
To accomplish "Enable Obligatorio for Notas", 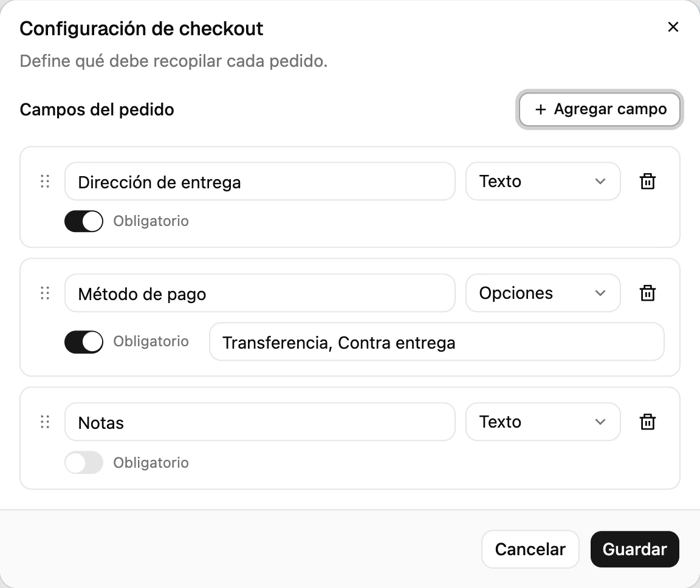I will click(84, 462).
